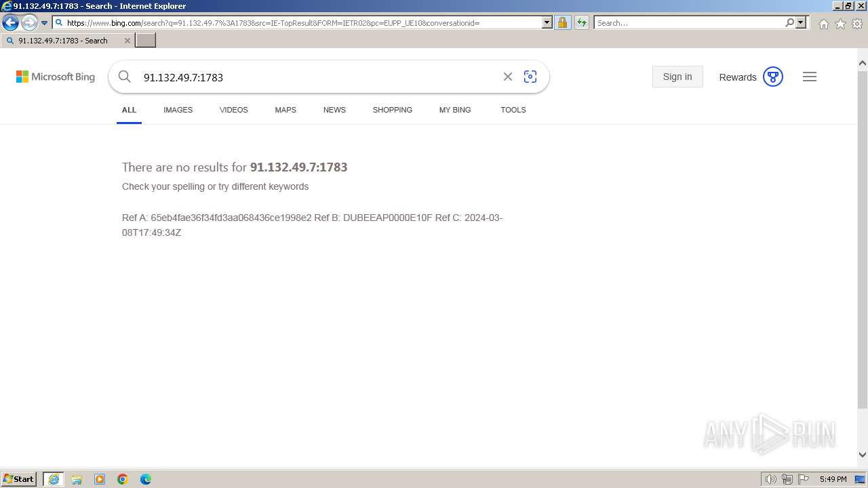The height and width of the screenshot is (488, 868).
Task: Open the IE Tools gear icon
Action: pos(857,24)
